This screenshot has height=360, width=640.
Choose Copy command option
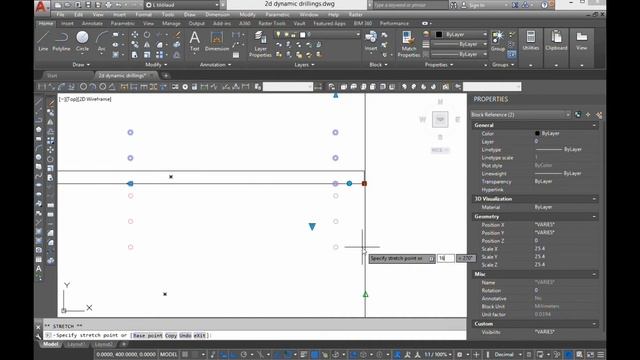[x=171, y=336]
